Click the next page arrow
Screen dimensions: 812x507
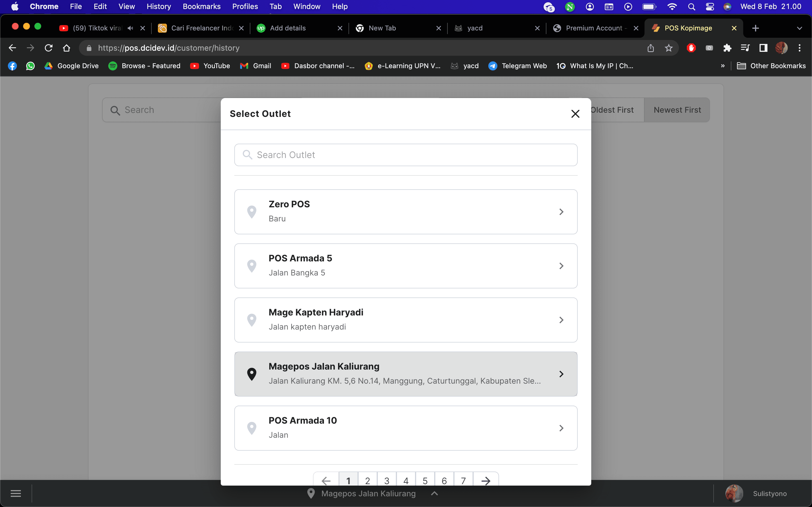(486, 481)
